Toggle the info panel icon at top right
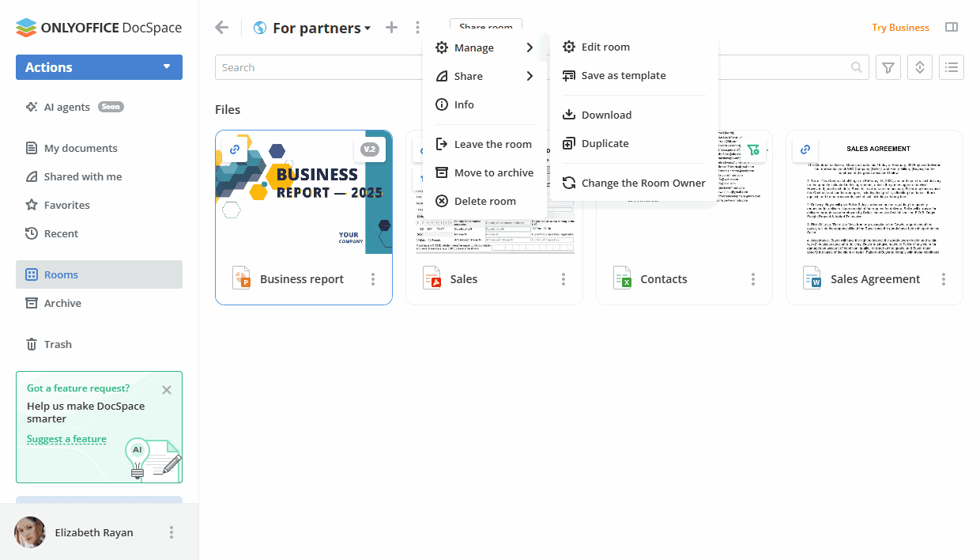Screen dimensions: 980x560 952,28
